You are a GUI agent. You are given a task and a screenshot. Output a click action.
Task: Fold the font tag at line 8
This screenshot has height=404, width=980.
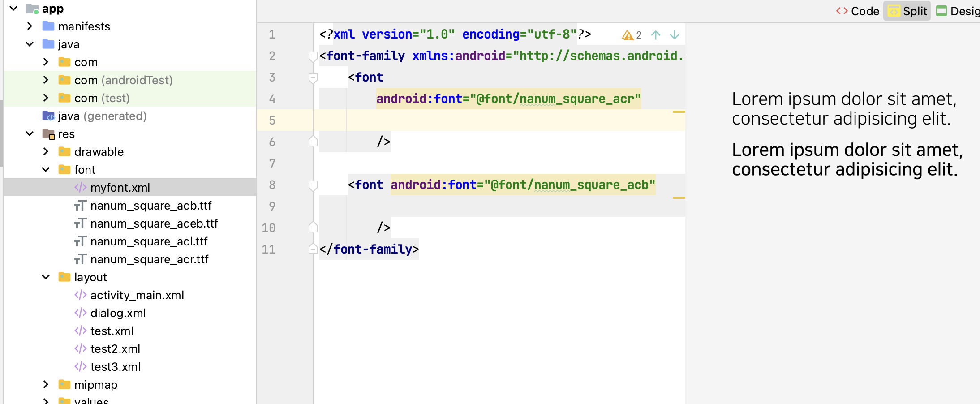(x=313, y=185)
